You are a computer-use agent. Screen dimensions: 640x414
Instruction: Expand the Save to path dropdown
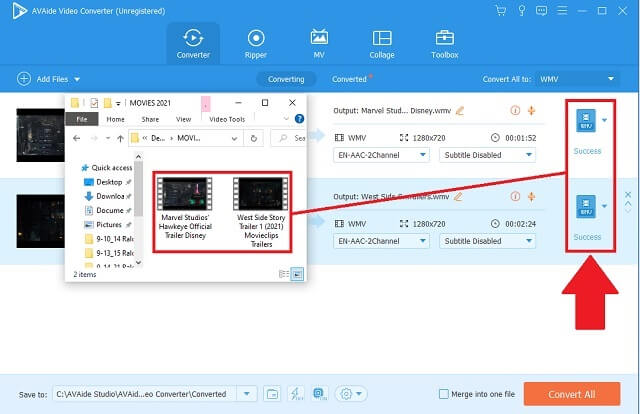[247, 394]
